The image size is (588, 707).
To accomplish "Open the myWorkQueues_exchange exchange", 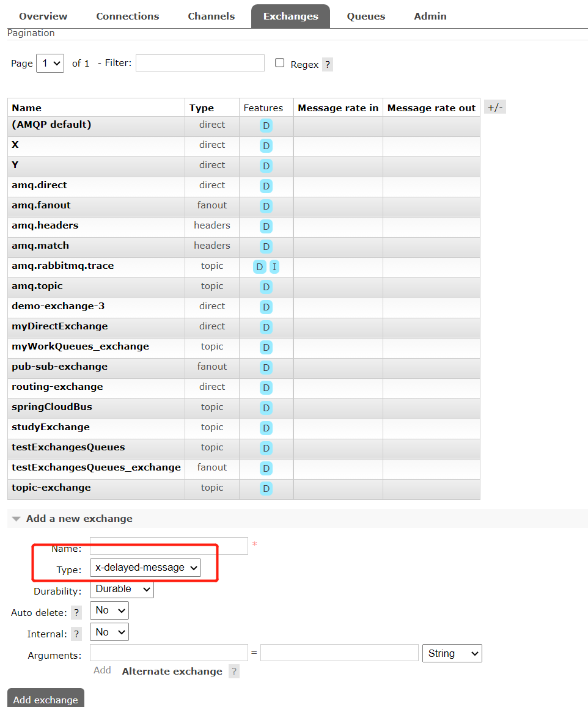I will coord(80,346).
